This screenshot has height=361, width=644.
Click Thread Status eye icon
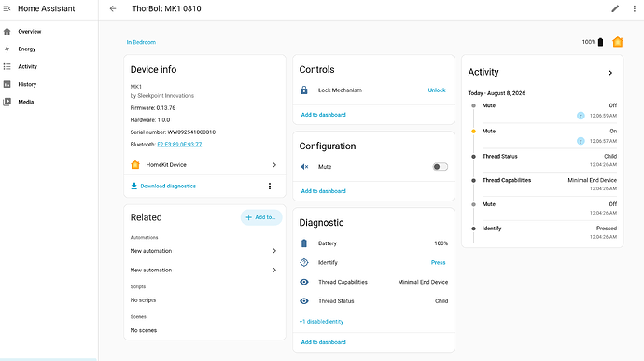pyautogui.click(x=304, y=301)
